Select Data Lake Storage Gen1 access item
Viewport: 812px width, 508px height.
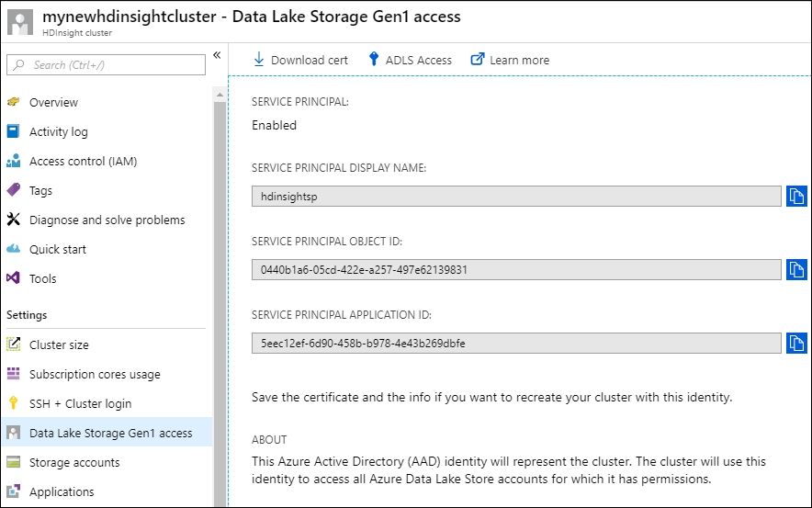pyautogui.click(x=107, y=433)
